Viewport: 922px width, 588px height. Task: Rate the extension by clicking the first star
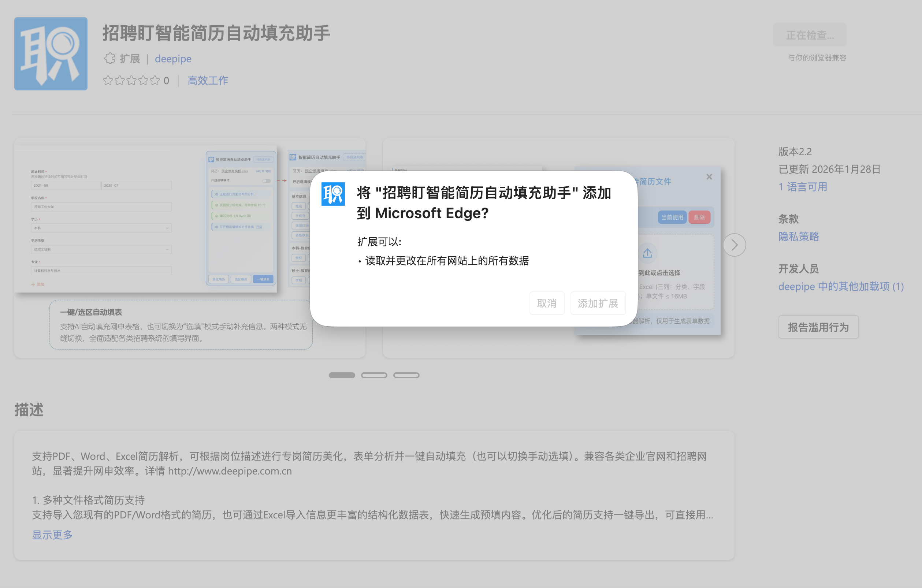[108, 81]
